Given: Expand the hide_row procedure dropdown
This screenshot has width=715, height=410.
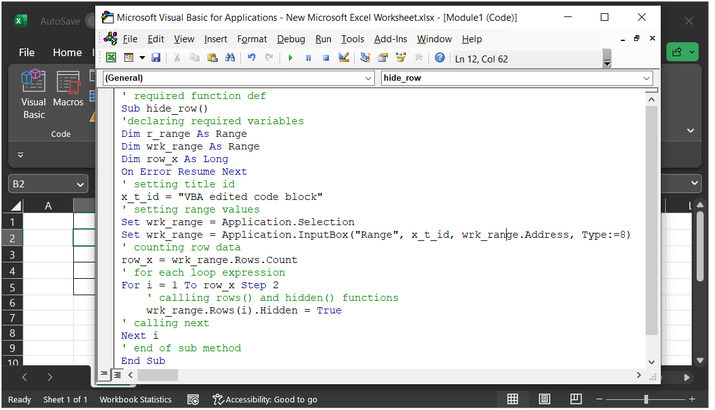Looking at the screenshot, I should pos(646,78).
